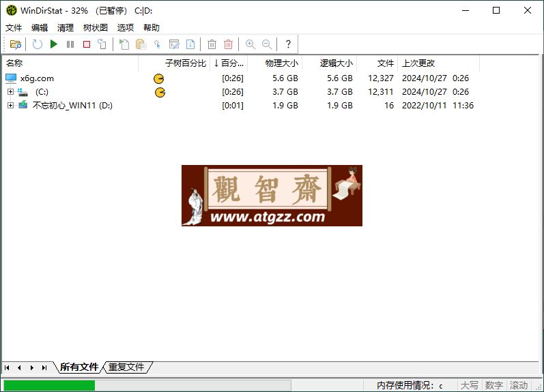544x392 pixels.
Task: Click the refresh selected item icon
Action: [102, 44]
